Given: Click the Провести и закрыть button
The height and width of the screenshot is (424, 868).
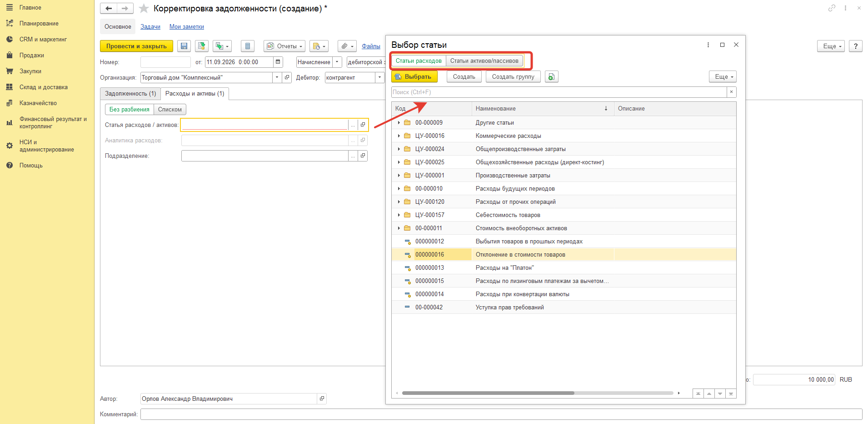Looking at the screenshot, I should coord(136,46).
